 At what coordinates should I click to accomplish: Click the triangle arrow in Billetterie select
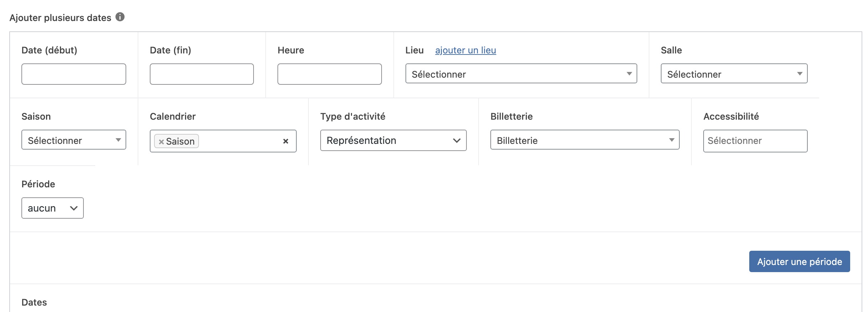pos(672,140)
